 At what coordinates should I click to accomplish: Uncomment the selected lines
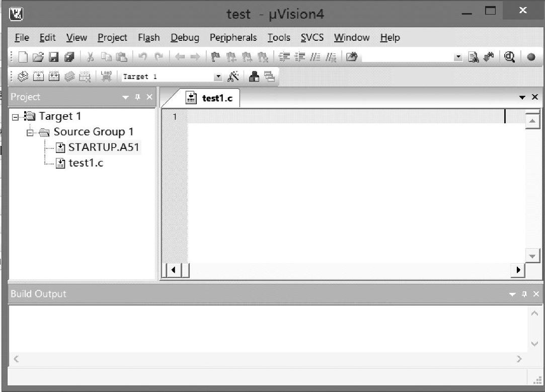click(331, 57)
